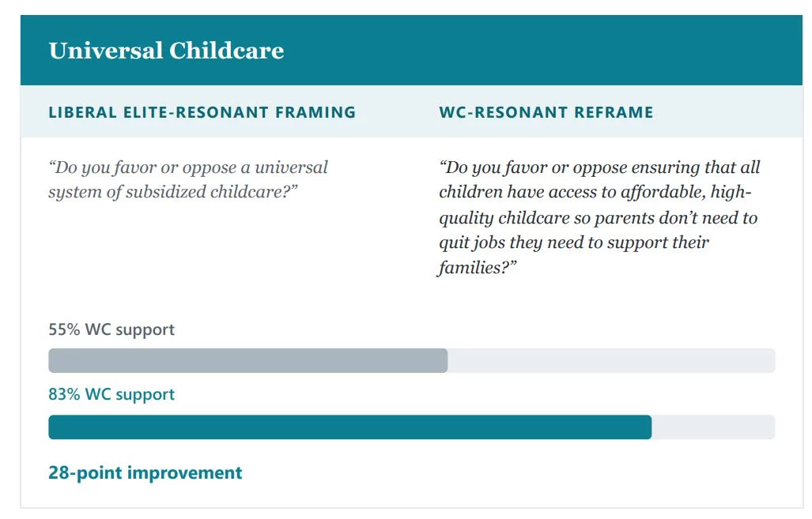Click the Universal Childcare title
This screenshot has height=519, width=812.
click(x=166, y=51)
